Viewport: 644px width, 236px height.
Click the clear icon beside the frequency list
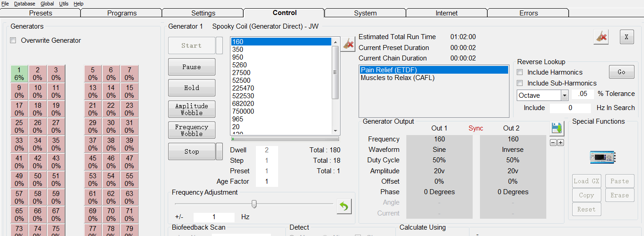[x=348, y=44]
